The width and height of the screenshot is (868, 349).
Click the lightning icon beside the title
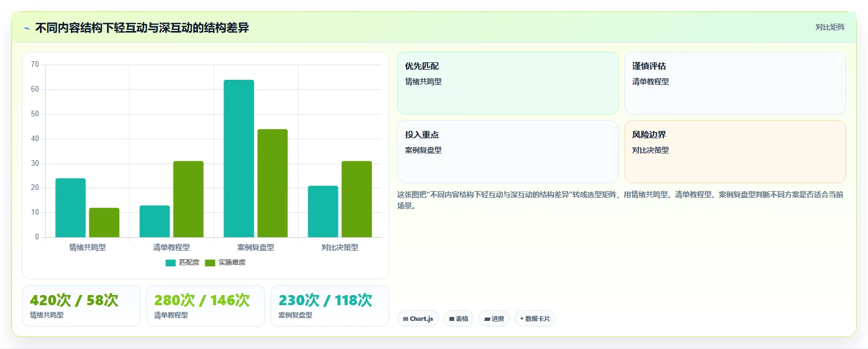[26, 28]
